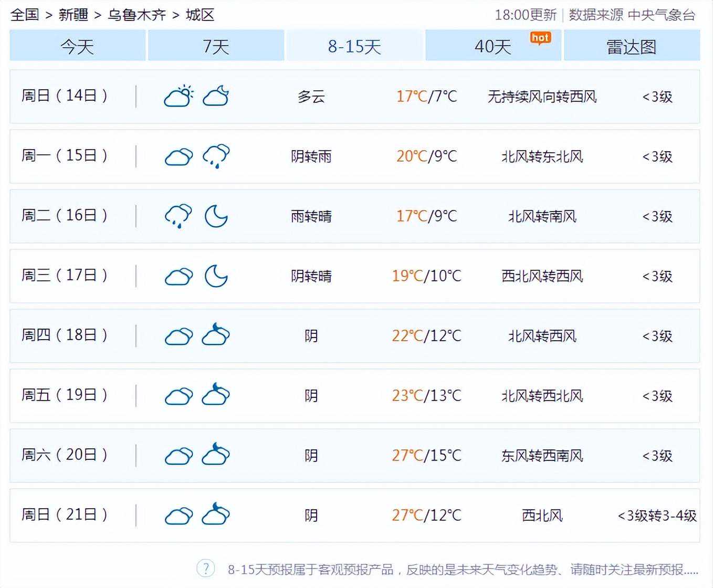713x588 pixels.
Task: Go to 全国 in the breadcrumb
Action: pyautogui.click(x=25, y=15)
